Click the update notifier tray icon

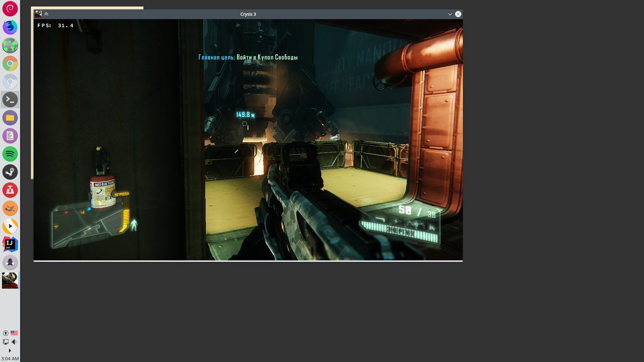pos(6,333)
